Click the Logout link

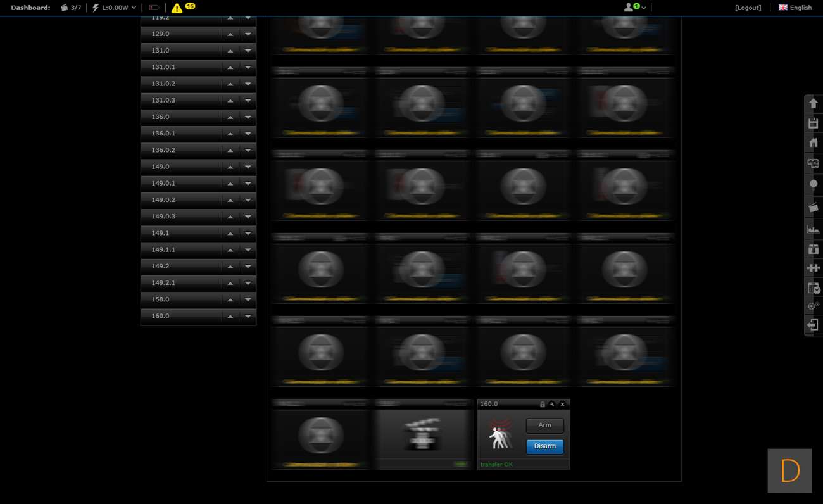pos(748,8)
